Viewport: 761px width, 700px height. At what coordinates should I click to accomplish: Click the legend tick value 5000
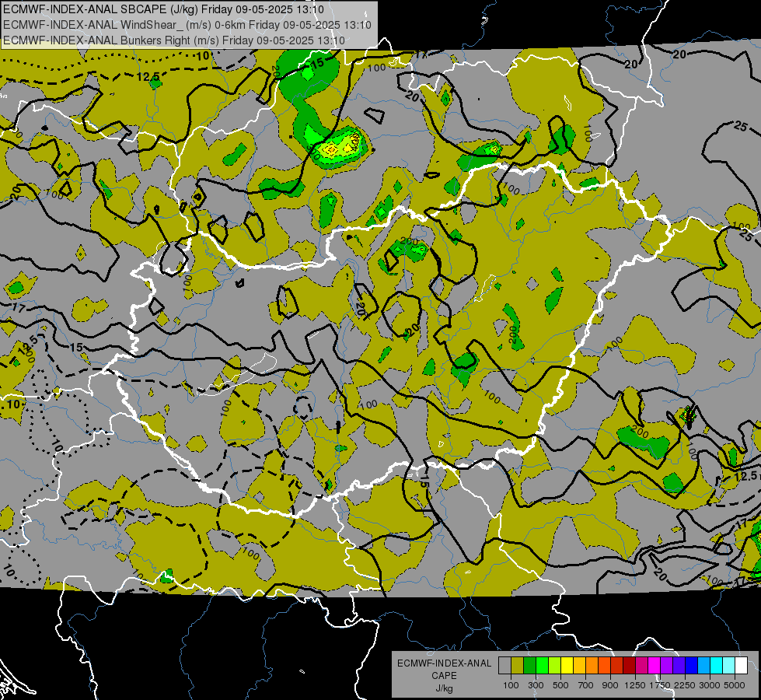(735, 685)
